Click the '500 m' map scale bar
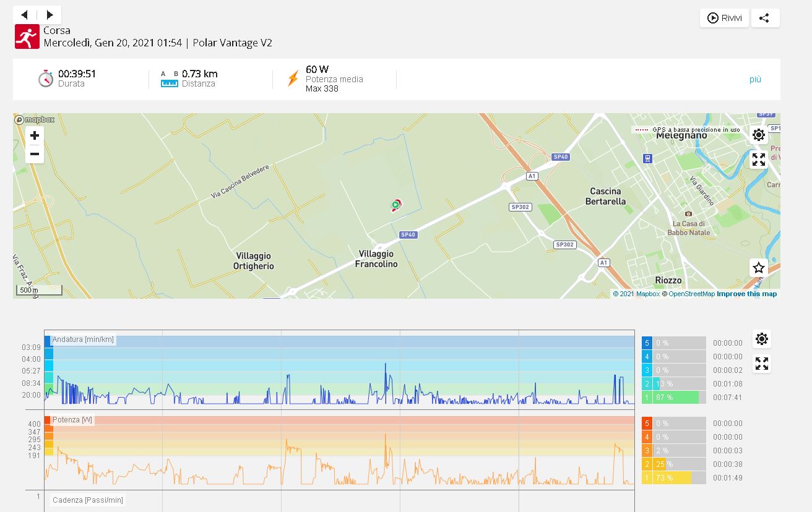Viewport: 812px width, 512px height. coord(39,290)
